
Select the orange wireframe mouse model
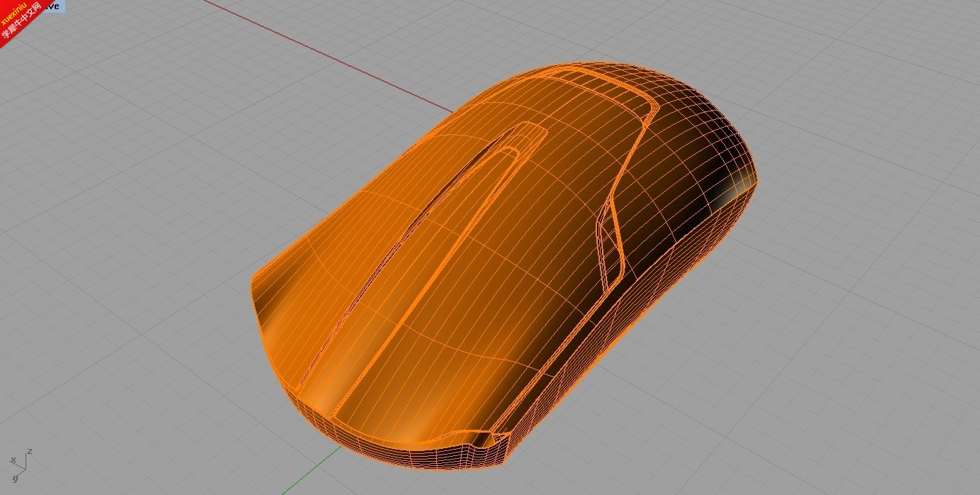[504, 265]
